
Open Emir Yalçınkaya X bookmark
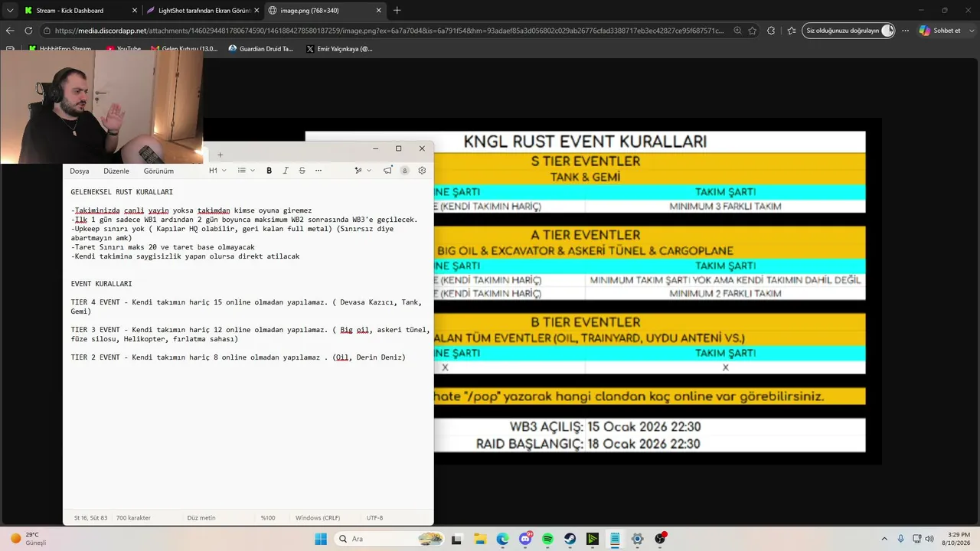(x=339, y=49)
